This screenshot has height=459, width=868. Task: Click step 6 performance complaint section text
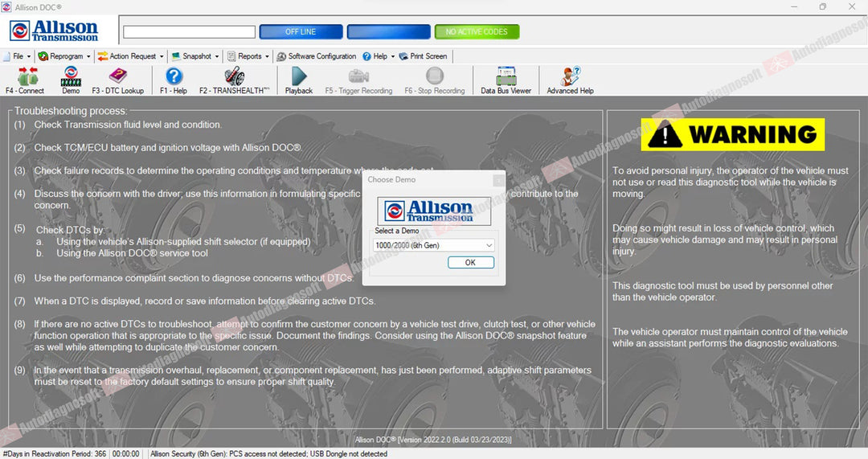pos(193,278)
